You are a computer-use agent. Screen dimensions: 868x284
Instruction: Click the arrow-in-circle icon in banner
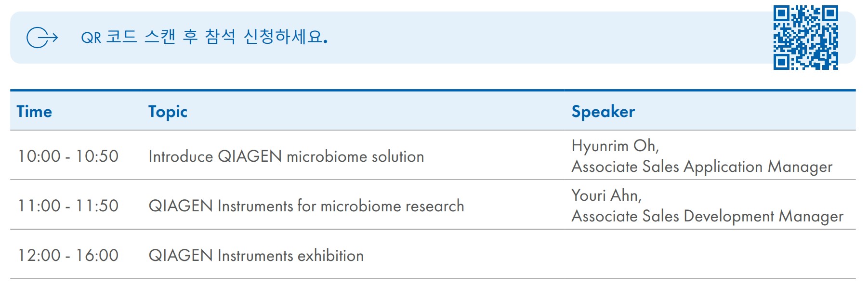pos(42,38)
